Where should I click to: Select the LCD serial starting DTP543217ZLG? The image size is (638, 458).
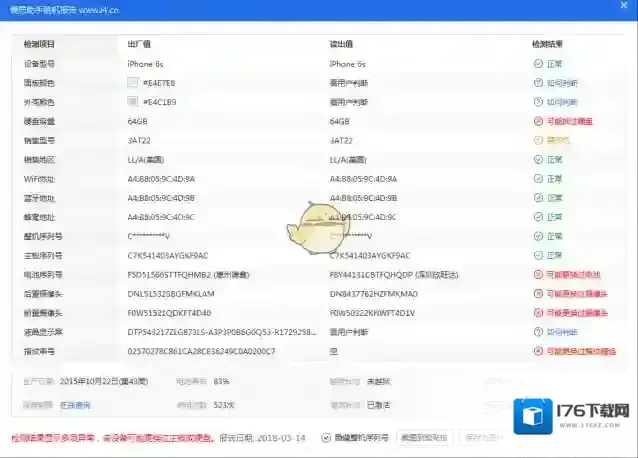click(x=222, y=332)
